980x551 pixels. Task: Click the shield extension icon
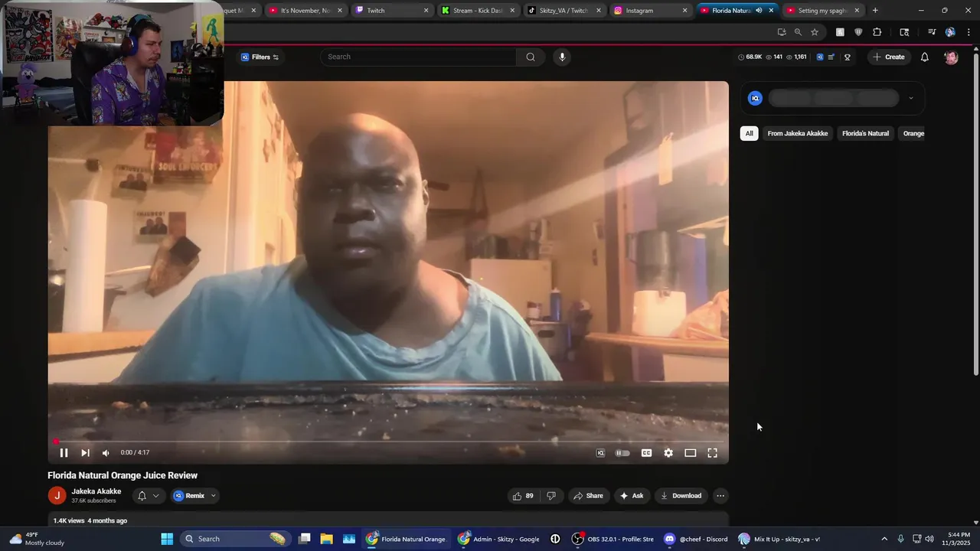858,32
